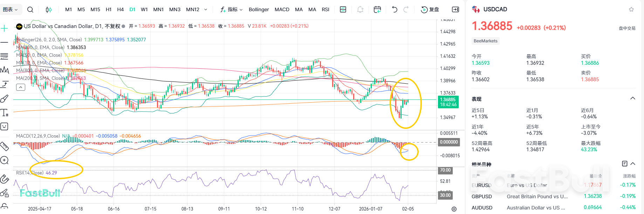Collapse the right side panel arrow icon
The width and height of the screenshot is (644, 214).
tap(455, 9)
